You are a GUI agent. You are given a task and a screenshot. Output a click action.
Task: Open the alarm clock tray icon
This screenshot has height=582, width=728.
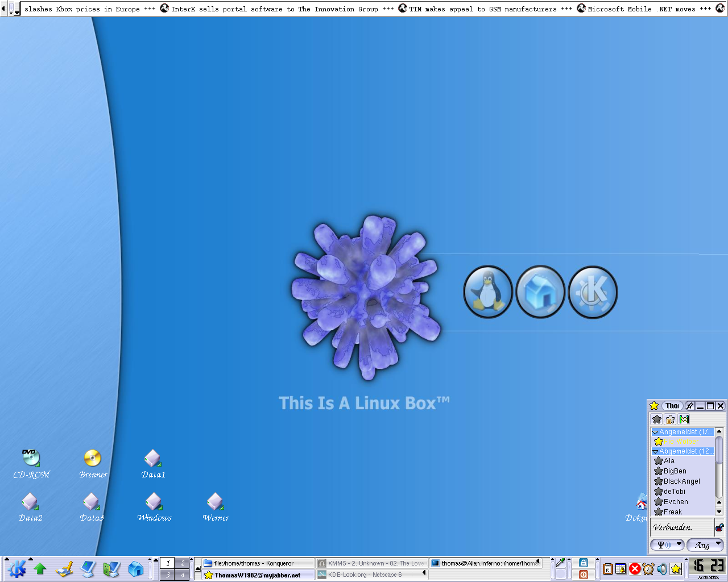click(648, 569)
